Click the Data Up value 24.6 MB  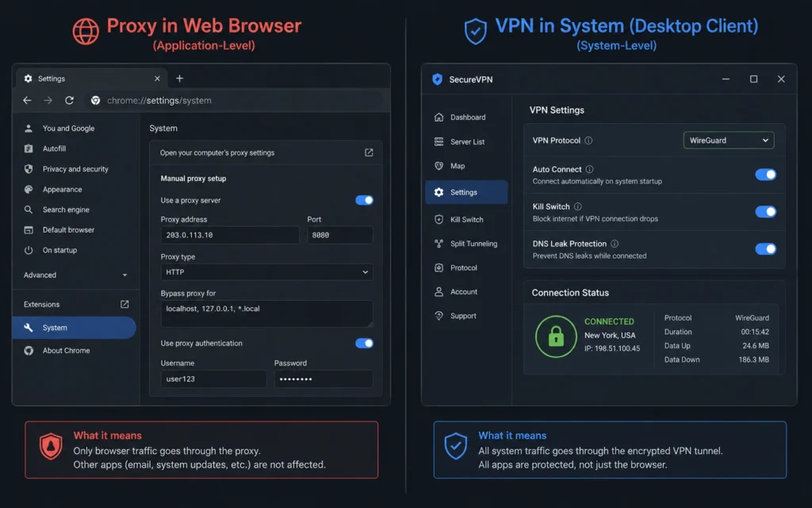756,346
